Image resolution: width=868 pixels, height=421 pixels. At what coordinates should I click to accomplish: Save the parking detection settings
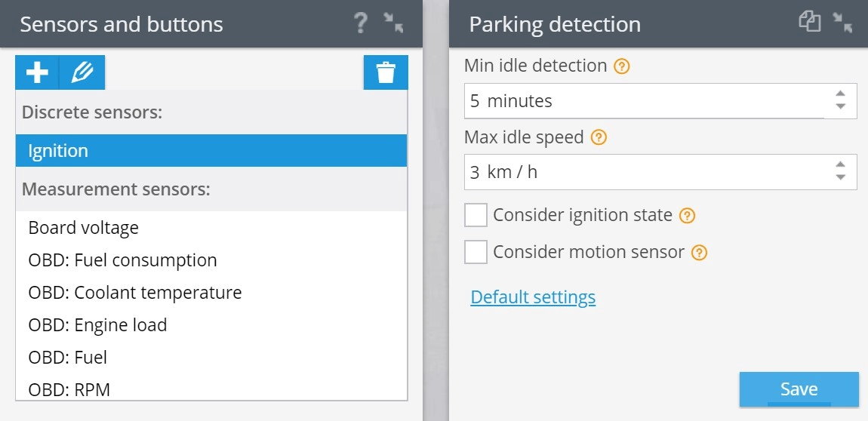(799, 389)
